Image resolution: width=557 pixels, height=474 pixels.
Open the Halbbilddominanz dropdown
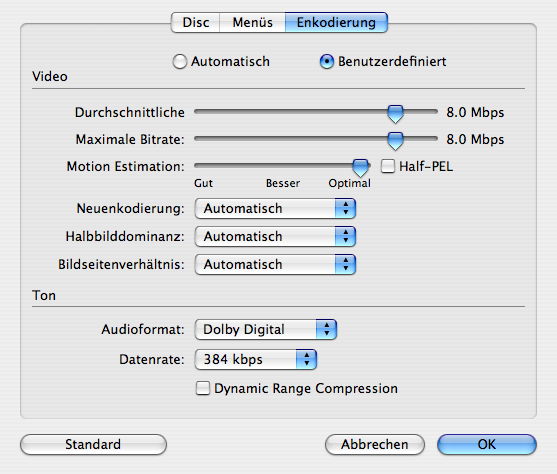pos(275,237)
